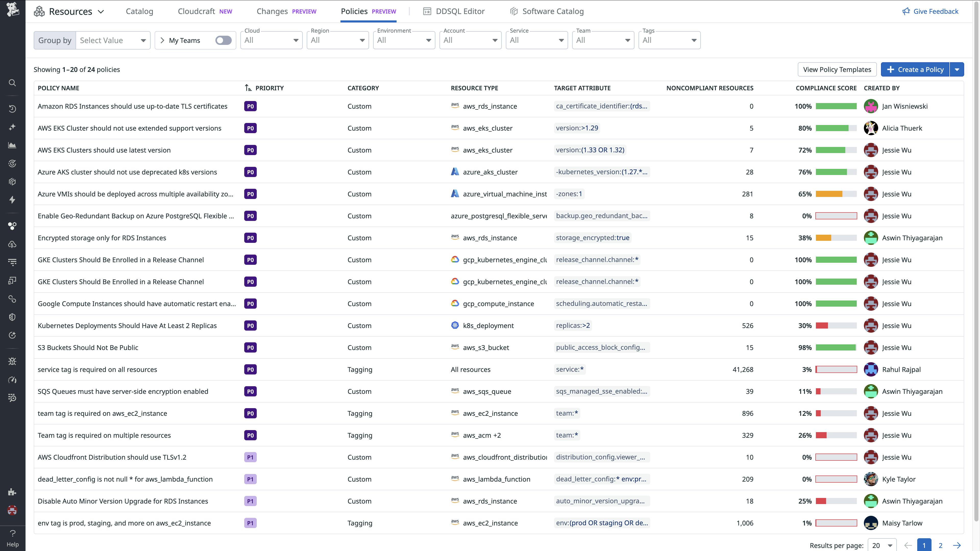Click the Create a Policy button

coord(915,69)
